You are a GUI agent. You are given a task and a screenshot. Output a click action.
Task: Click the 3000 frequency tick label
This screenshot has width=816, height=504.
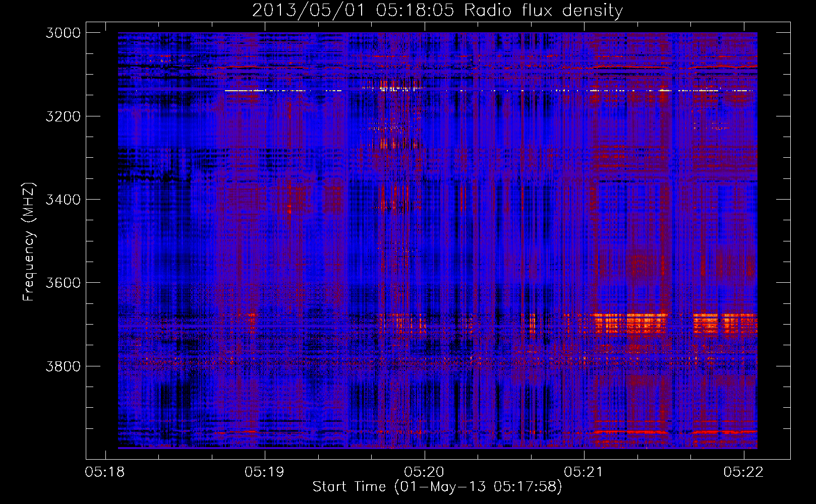coord(63,33)
